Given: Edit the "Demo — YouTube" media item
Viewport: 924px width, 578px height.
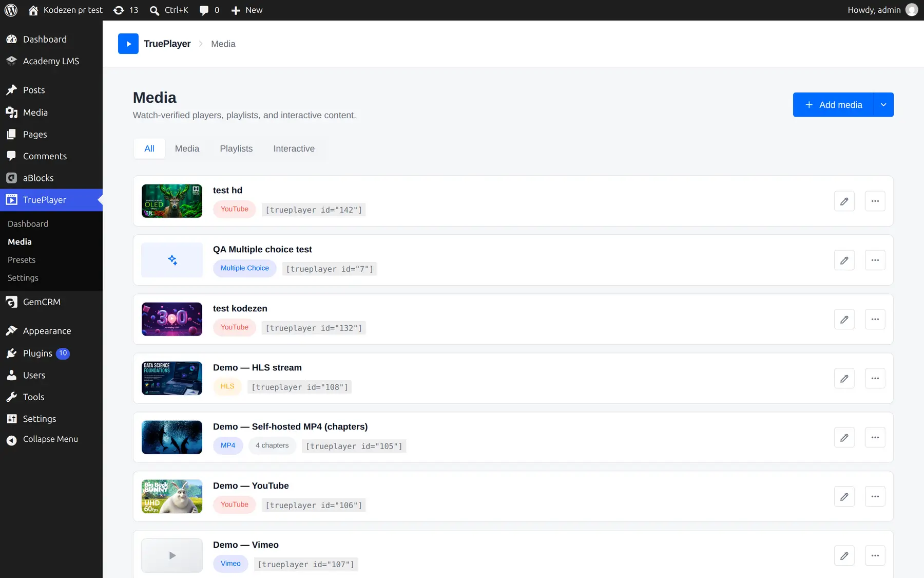Looking at the screenshot, I should pyautogui.click(x=844, y=497).
